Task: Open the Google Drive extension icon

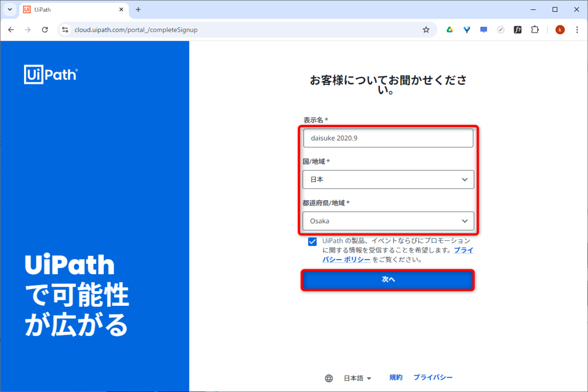Action: (449, 30)
